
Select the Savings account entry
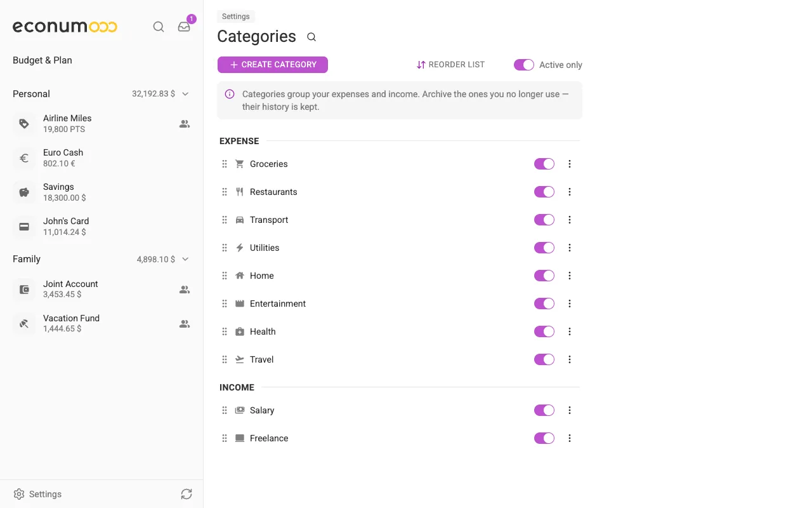pyautogui.click(x=101, y=192)
